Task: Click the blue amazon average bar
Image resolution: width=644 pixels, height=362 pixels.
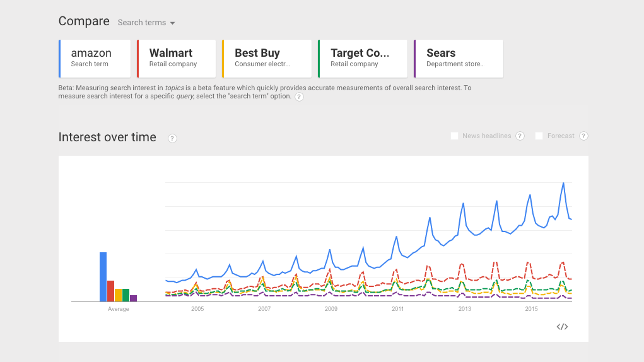Action: [x=103, y=277]
